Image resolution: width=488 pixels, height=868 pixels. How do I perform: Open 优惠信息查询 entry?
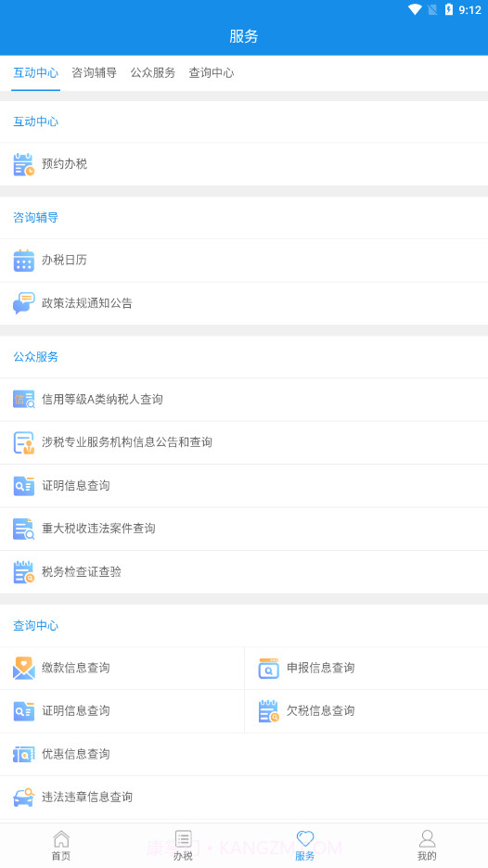244,754
